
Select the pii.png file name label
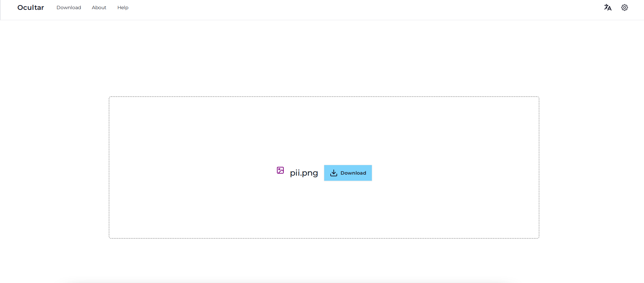pyautogui.click(x=304, y=173)
